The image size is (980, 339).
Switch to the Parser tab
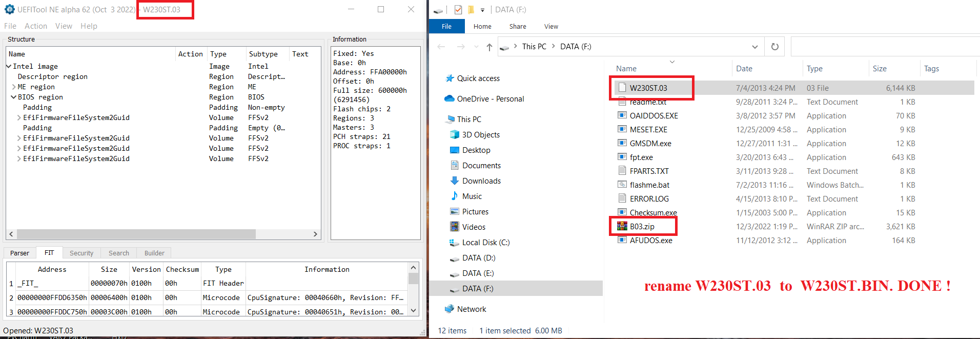pyautogui.click(x=19, y=253)
